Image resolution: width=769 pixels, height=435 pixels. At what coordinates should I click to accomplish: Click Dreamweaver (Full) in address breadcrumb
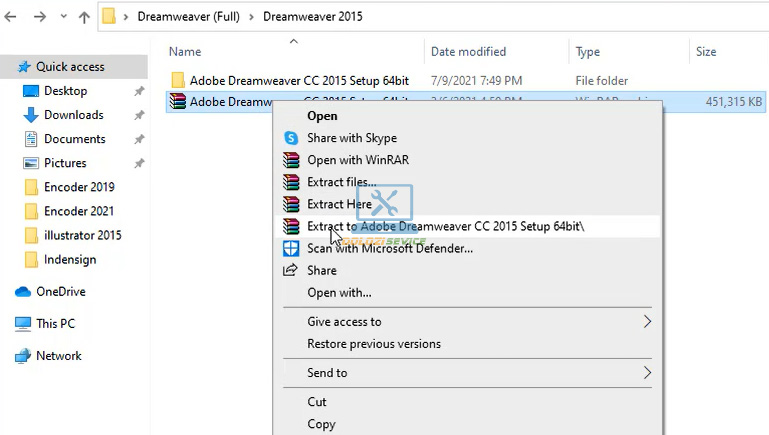coord(187,17)
